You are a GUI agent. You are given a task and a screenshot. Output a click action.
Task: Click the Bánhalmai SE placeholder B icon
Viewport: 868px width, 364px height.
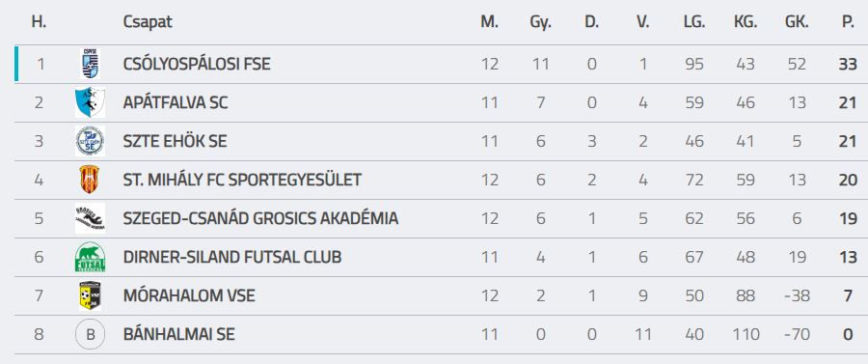tap(90, 335)
